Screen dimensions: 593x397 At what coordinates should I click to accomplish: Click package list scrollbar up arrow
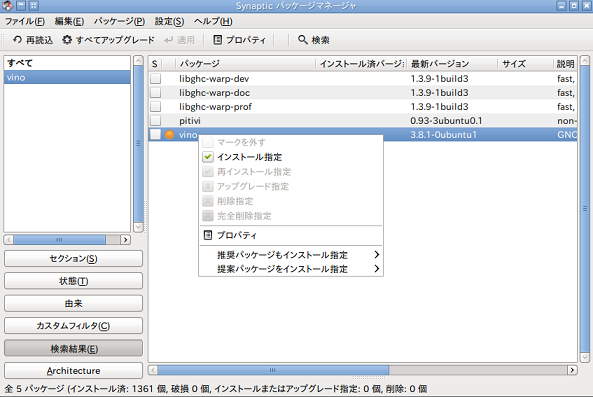(x=585, y=60)
